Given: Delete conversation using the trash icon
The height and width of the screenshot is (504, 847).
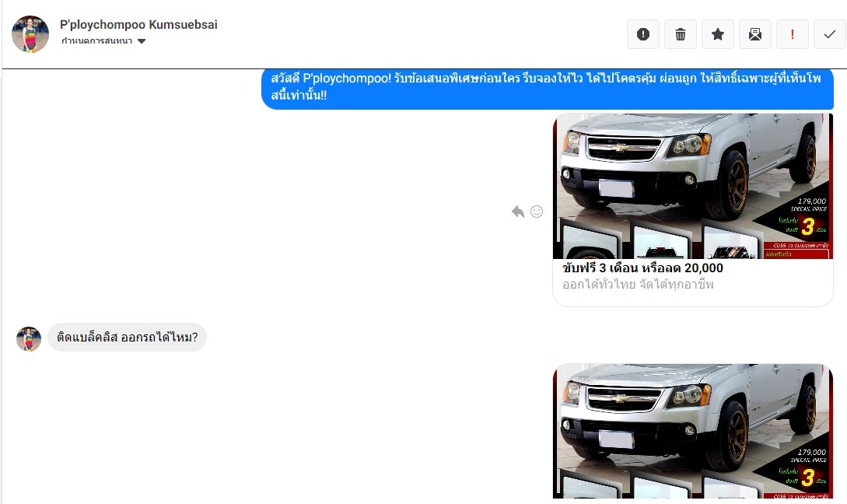Looking at the screenshot, I should tap(680, 34).
